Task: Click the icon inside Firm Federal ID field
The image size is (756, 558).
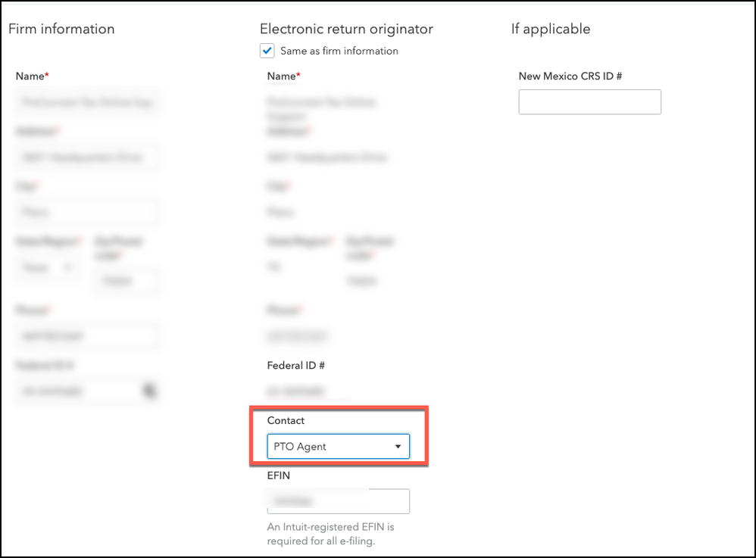Action: tap(150, 391)
